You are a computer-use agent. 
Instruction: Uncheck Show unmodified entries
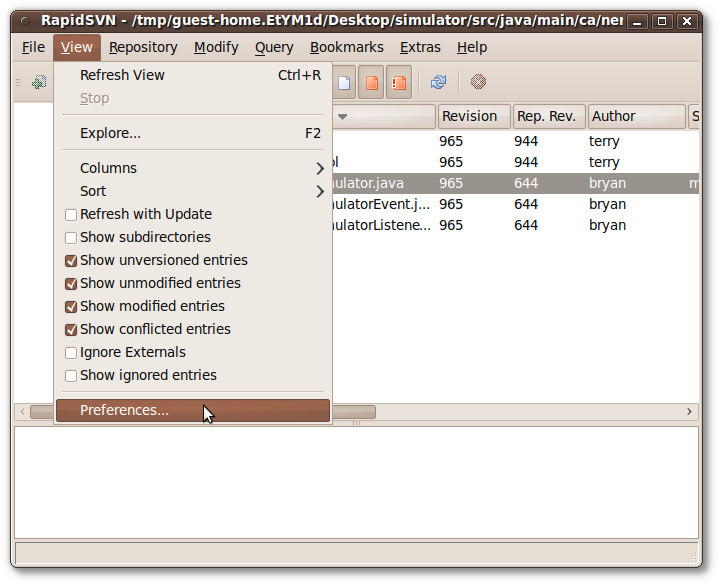tap(71, 284)
